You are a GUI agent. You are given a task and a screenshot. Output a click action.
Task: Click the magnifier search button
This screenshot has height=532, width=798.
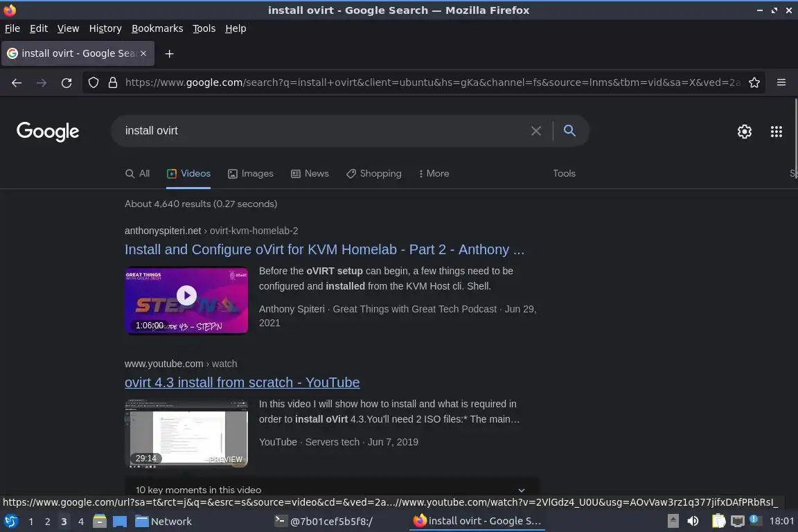pyautogui.click(x=569, y=131)
